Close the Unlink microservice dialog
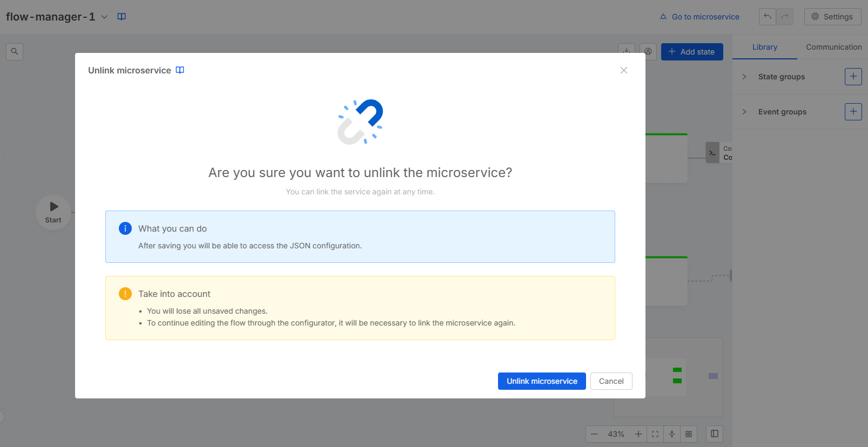 click(624, 70)
